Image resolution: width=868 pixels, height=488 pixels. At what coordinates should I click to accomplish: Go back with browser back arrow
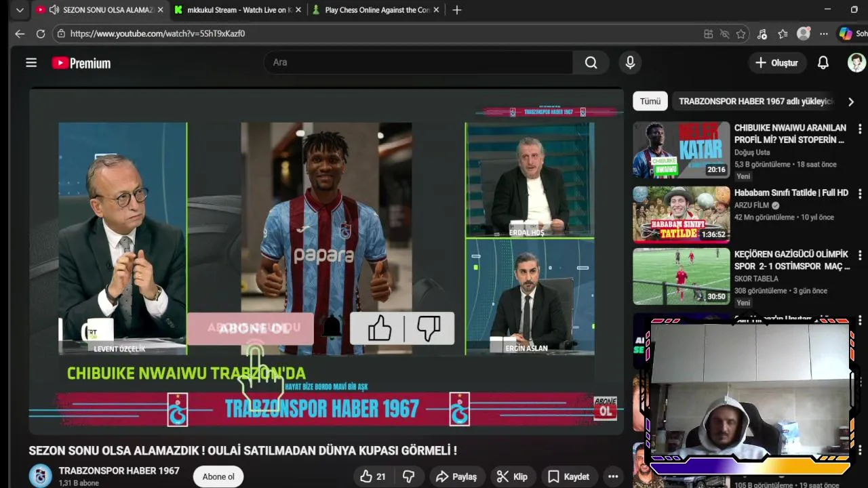20,34
